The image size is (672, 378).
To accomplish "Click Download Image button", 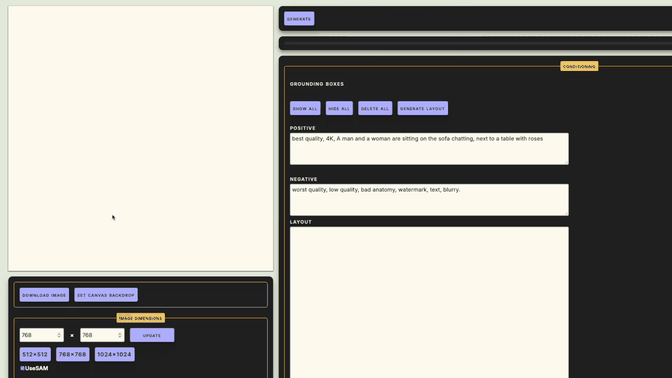I will pos(44,295).
